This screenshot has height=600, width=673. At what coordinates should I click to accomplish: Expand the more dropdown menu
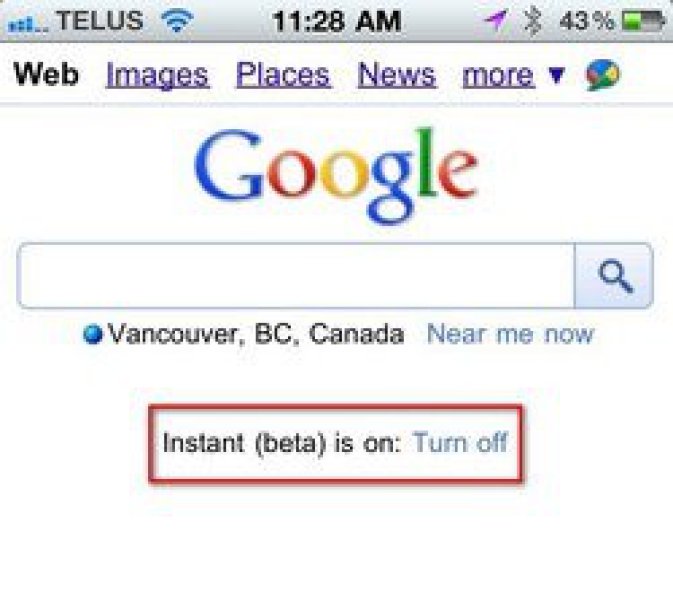click(513, 75)
